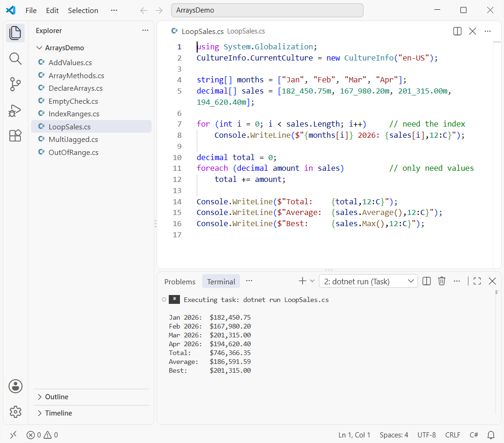Click the 'Total: $746,366.35' terminal output
Image resolution: width=504 pixels, height=443 pixels.
point(210,353)
